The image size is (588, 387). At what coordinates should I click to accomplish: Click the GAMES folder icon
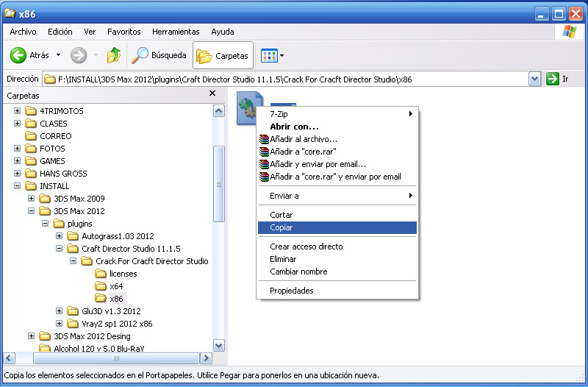tap(30, 161)
